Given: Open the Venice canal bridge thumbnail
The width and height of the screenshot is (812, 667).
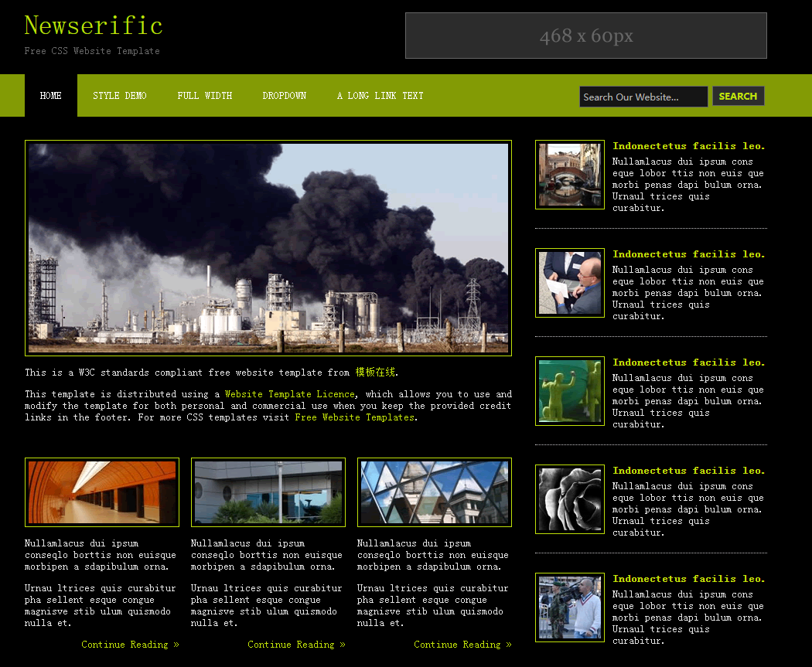Looking at the screenshot, I should coord(570,175).
